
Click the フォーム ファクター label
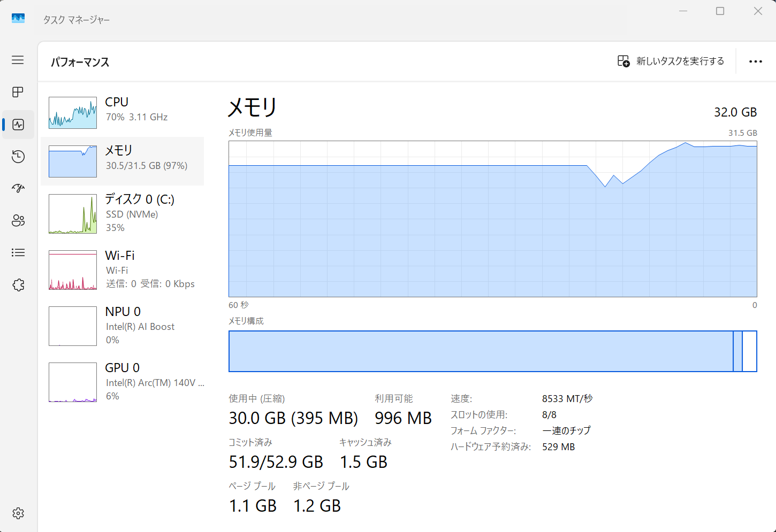[x=483, y=431]
